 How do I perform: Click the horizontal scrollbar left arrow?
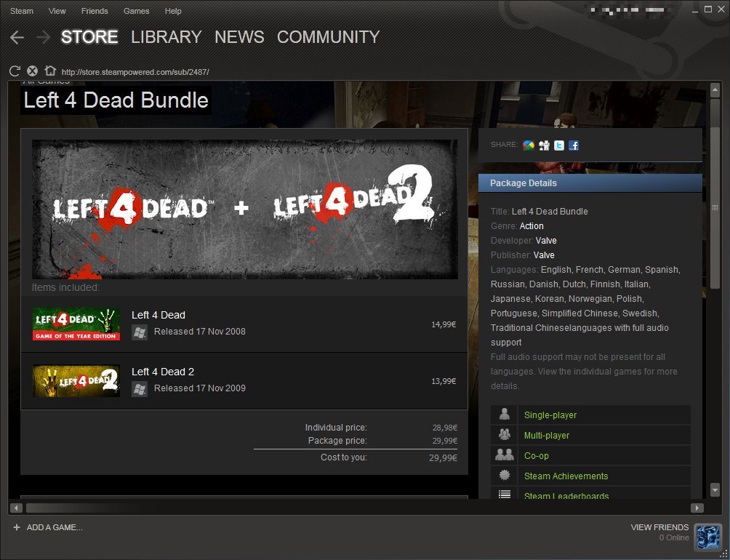(x=16, y=508)
